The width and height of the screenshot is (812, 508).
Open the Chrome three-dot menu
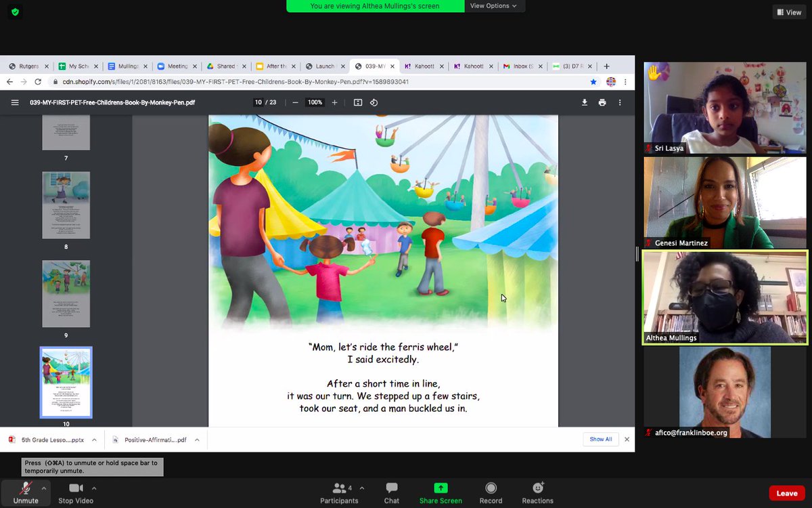tap(627, 81)
